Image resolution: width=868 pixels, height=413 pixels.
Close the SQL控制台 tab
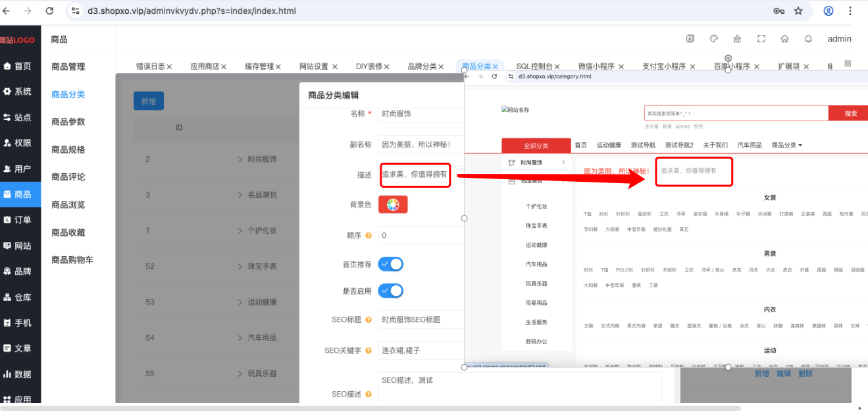point(557,67)
